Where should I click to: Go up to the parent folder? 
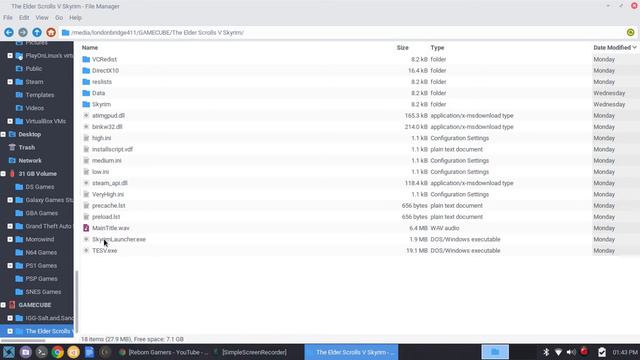[x=37, y=32]
